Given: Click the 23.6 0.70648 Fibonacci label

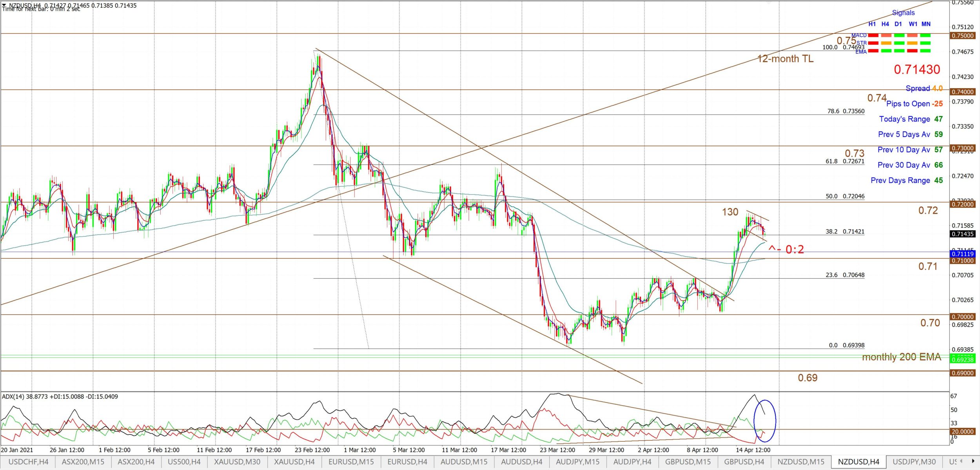Looking at the screenshot, I should [845, 275].
